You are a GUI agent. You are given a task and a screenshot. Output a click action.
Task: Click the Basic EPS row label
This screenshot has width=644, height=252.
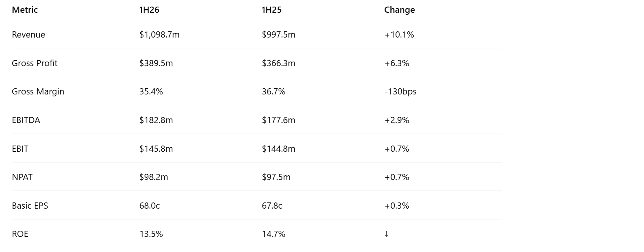click(30, 206)
